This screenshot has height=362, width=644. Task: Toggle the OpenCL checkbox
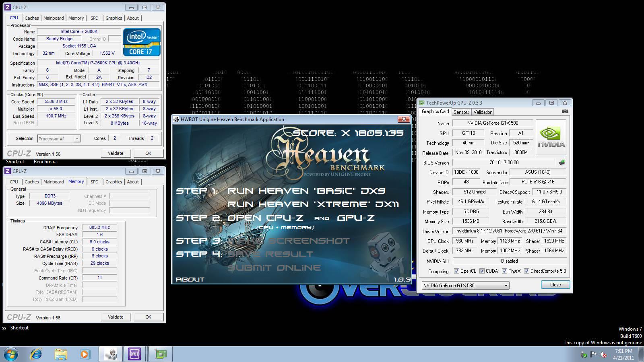click(x=456, y=271)
